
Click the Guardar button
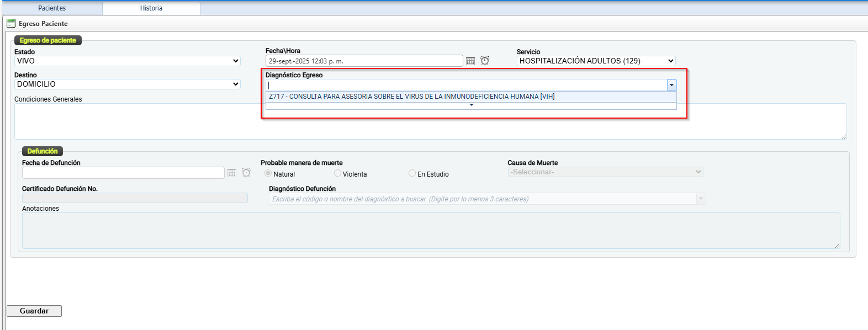click(34, 311)
